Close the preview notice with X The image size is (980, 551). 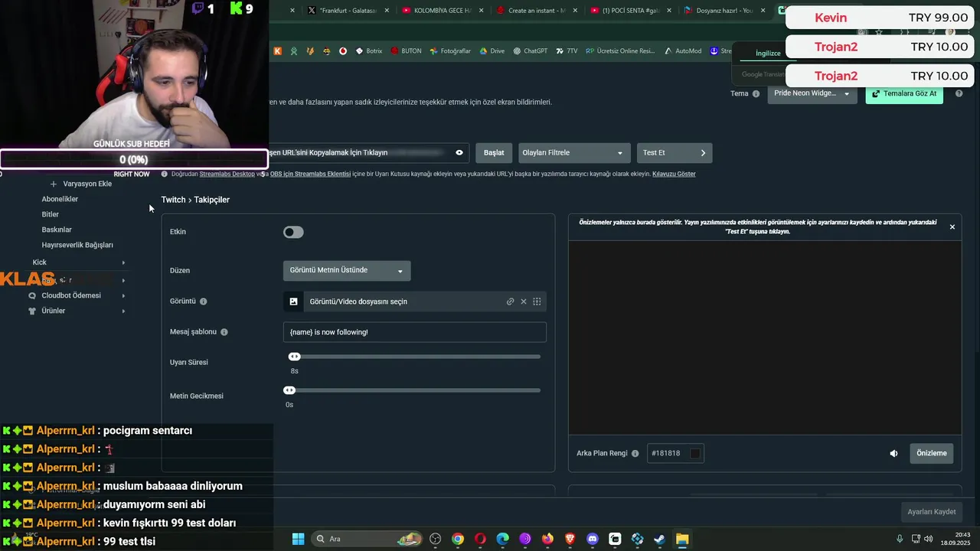[952, 227]
